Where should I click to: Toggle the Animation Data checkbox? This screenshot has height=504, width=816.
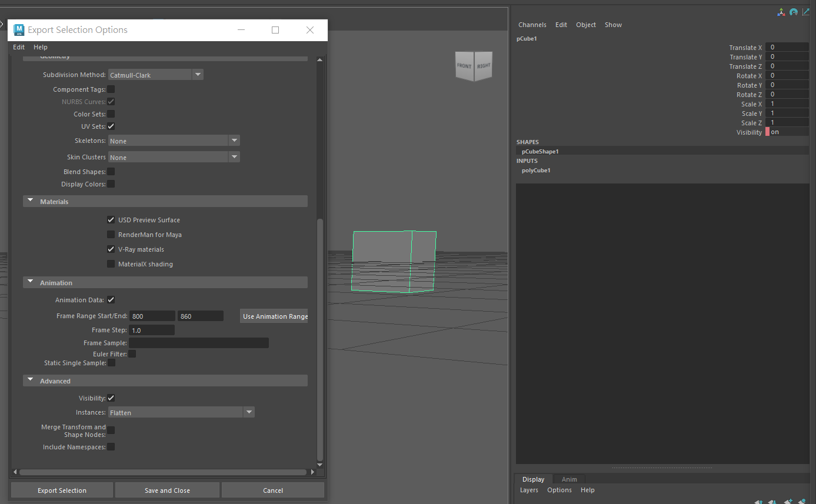click(111, 300)
